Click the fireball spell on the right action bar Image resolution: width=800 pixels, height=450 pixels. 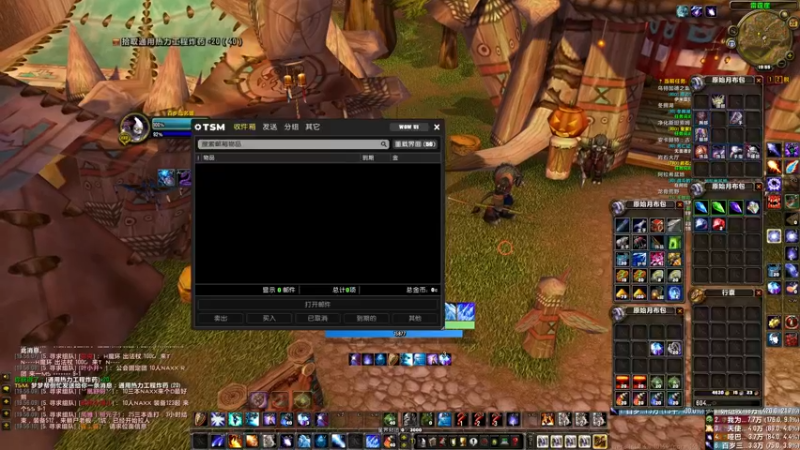click(774, 167)
